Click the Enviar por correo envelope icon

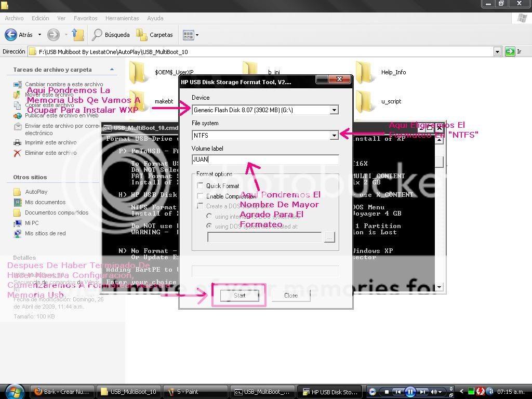click(x=17, y=126)
